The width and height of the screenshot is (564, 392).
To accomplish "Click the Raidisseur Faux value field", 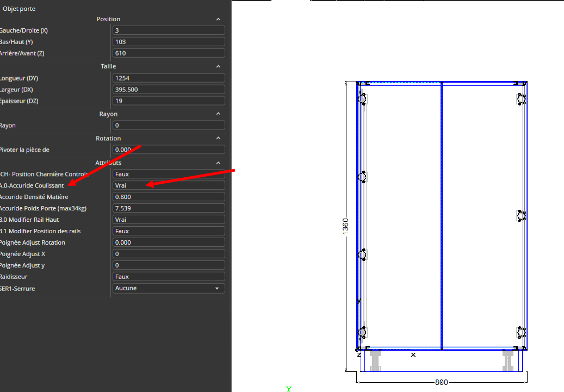I will point(169,277).
